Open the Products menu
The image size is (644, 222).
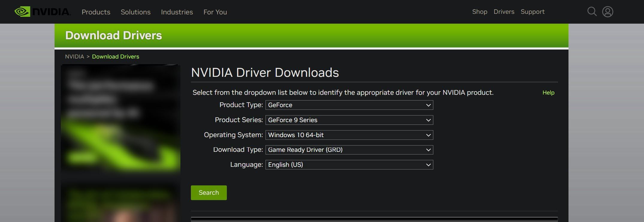tap(96, 12)
